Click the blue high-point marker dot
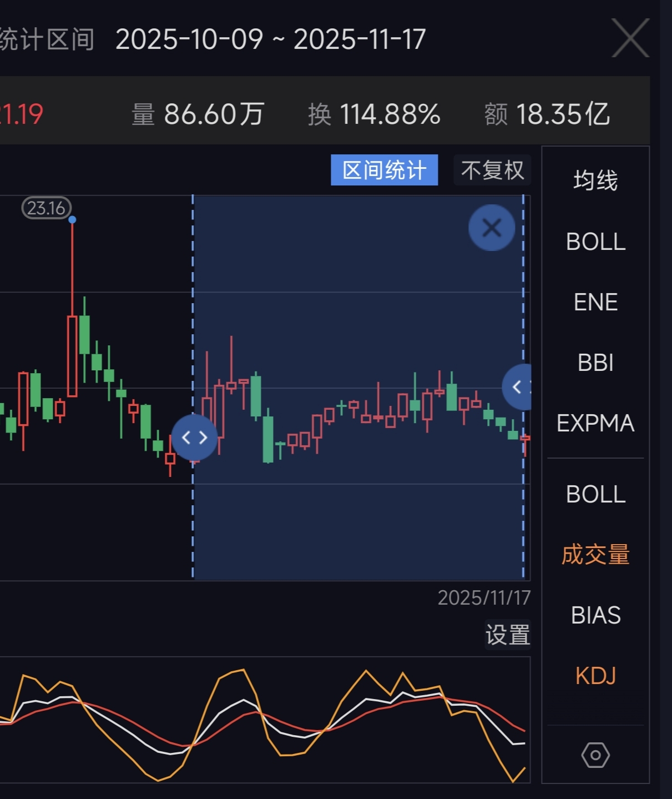The width and height of the screenshot is (672, 799). pyautogui.click(x=72, y=220)
